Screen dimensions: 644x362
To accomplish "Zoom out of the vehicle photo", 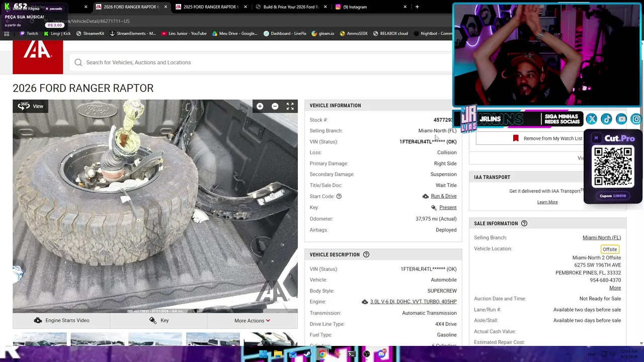I will (275, 106).
